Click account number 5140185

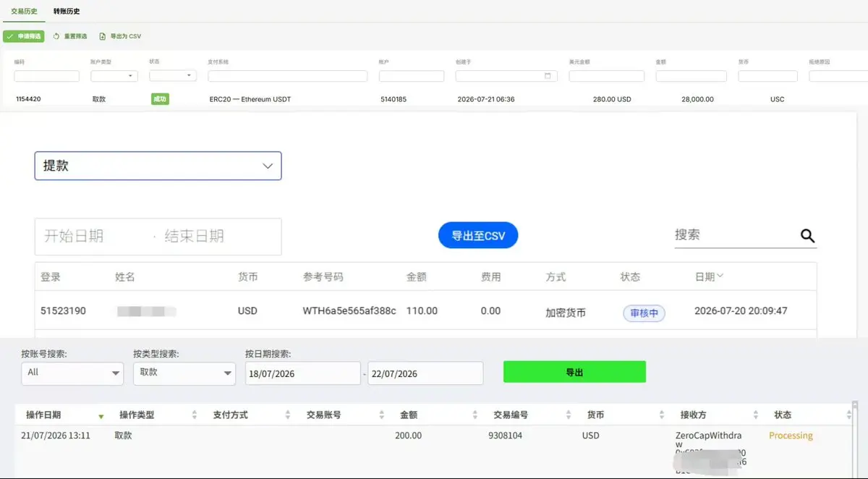(x=393, y=99)
